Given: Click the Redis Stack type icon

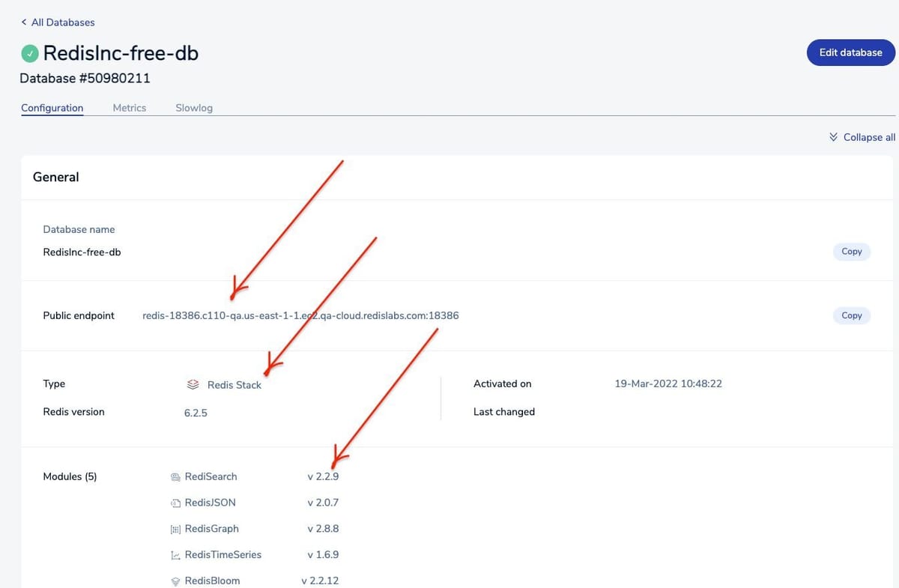Looking at the screenshot, I should coord(193,384).
